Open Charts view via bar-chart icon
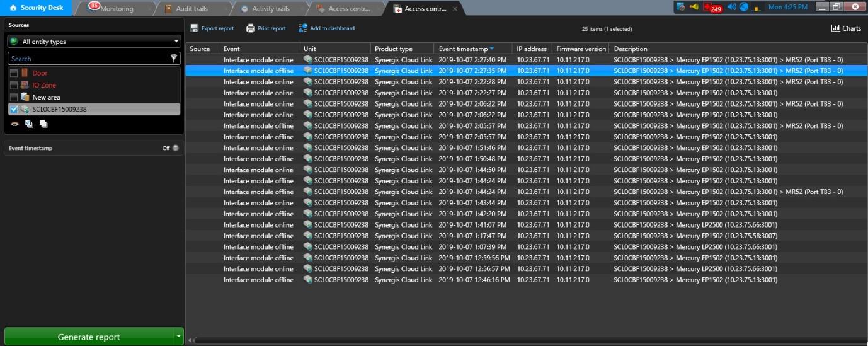Screen dimensions: 868x346 tap(836, 28)
